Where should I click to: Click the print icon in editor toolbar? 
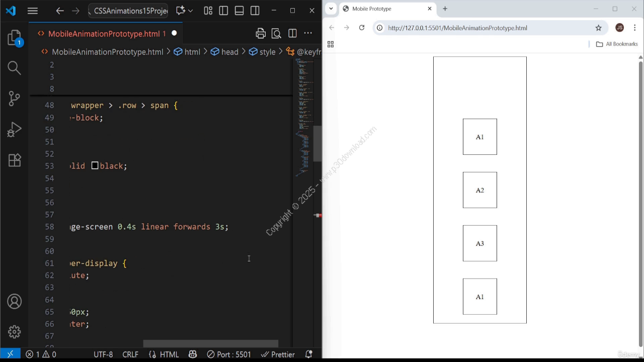(x=261, y=34)
